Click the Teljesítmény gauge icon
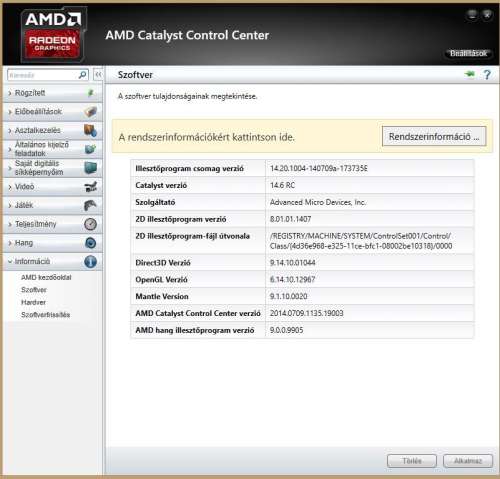This screenshot has height=479, width=500. pos(90,224)
